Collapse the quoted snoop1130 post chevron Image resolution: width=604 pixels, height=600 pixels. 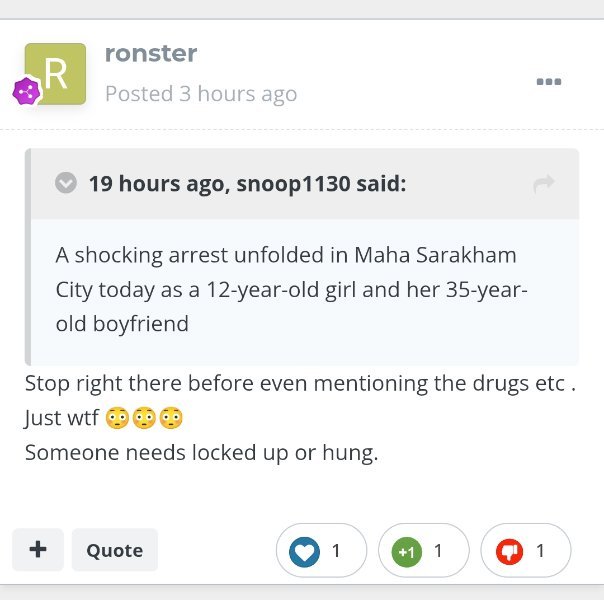[66, 183]
